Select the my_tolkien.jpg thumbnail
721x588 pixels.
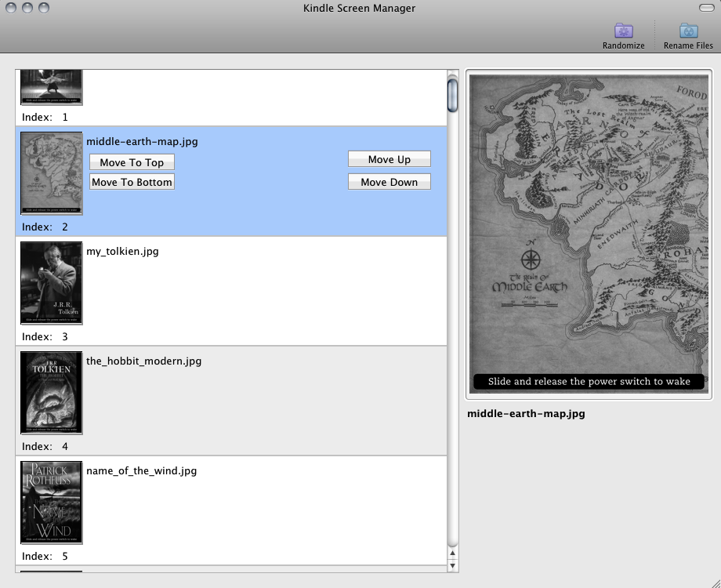point(52,283)
